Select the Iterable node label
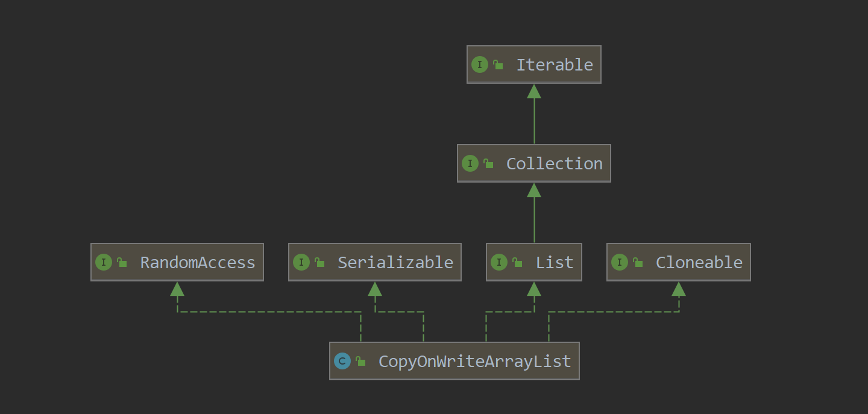The width and height of the screenshot is (868, 414). click(554, 65)
